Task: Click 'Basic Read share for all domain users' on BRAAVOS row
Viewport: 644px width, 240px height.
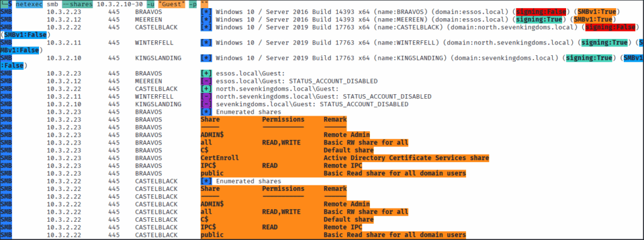Action: (x=395, y=173)
